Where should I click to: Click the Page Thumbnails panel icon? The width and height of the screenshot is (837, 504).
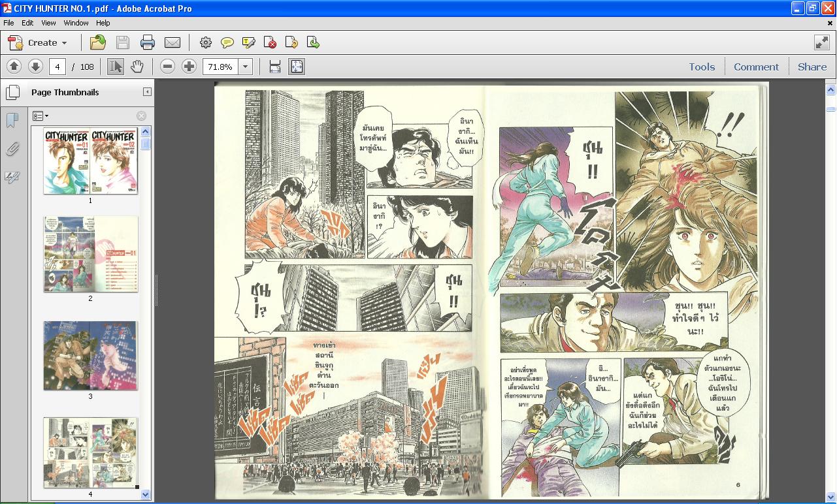12,92
